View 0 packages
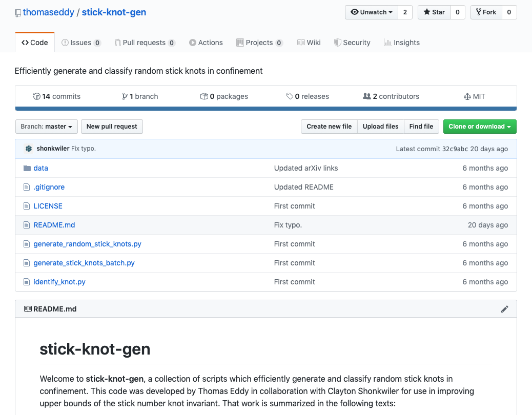 (224, 96)
